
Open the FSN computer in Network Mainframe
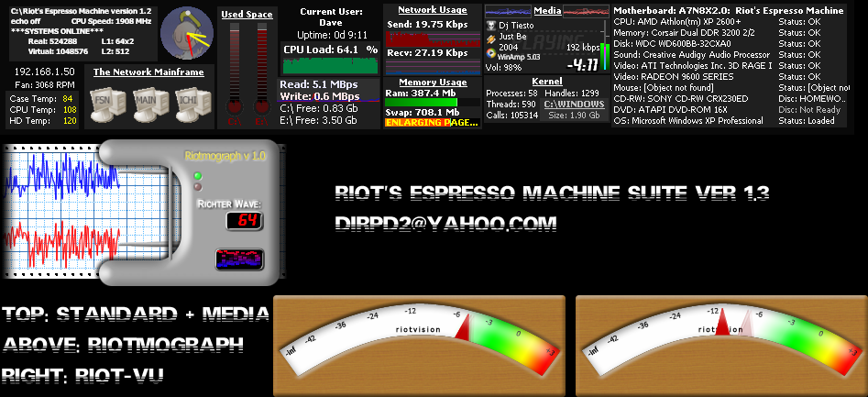coord(107,104)
